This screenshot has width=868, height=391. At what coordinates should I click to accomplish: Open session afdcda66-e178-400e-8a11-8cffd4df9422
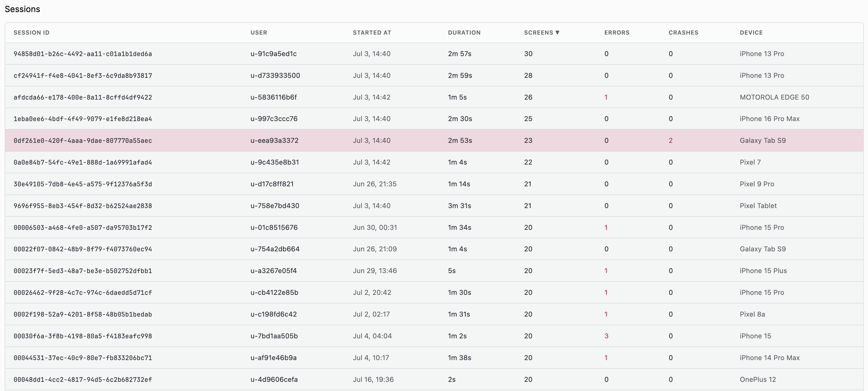tap(82, 97)
